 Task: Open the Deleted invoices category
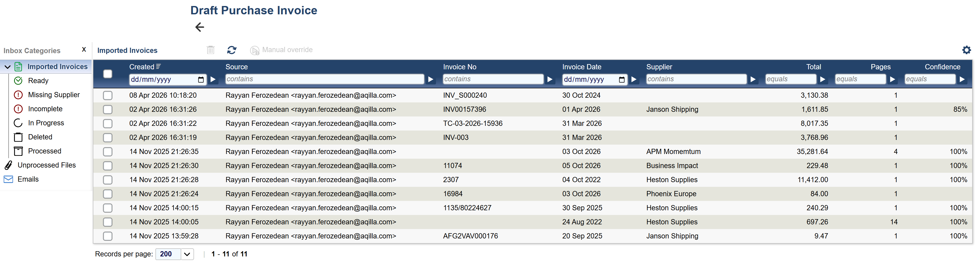pyautogui.click(x=40, y=137)
